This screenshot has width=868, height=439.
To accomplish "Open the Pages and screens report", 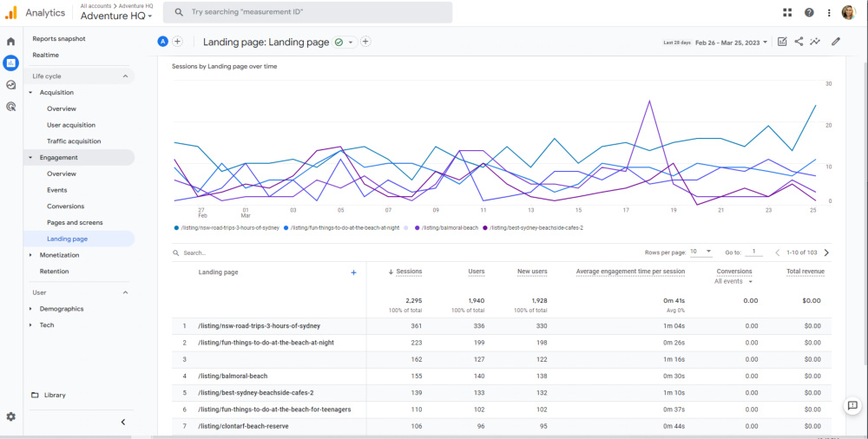I will pos(75,222).
